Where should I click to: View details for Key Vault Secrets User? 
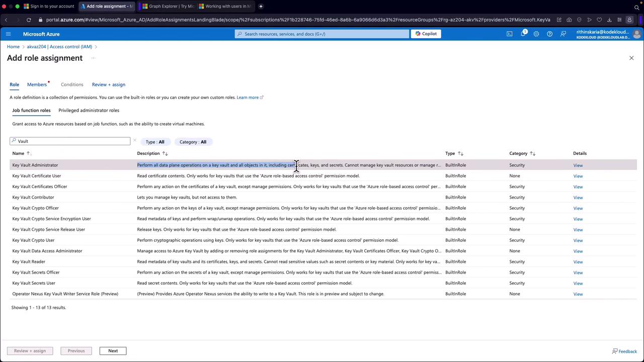pyautogui.click(x=578, y=284)
